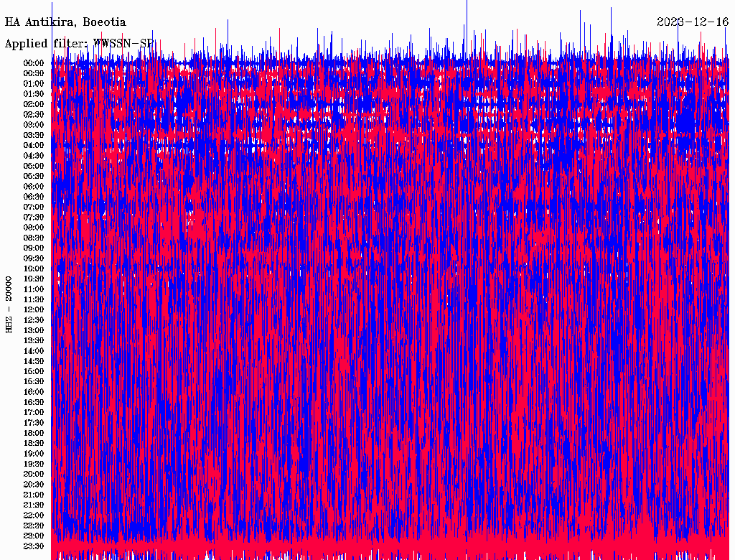Click the Applied filter WWSSN-SP text
735x560 pixels.
79,44
